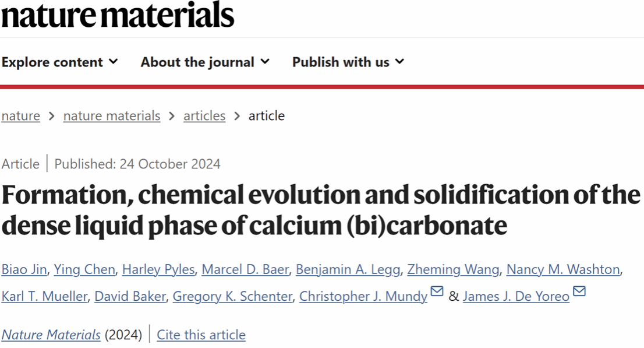Click author Benjamin A. Legg
The height and width of the screenshot is (348, 644).
click(x=348, y=269)
